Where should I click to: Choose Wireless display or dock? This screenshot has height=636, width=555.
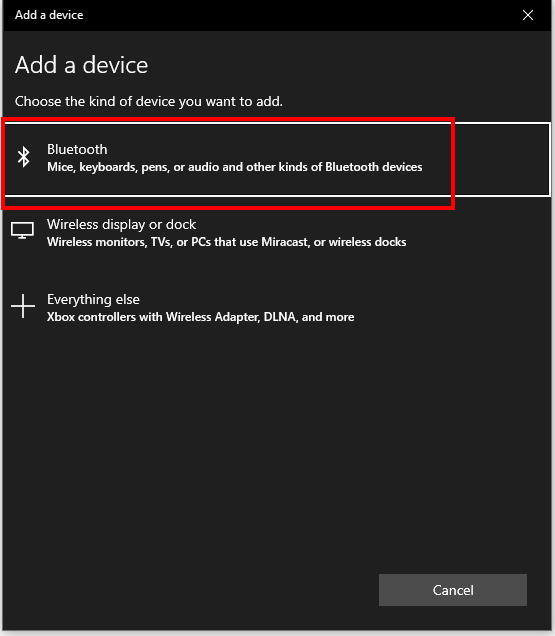[x=277, y=233]
